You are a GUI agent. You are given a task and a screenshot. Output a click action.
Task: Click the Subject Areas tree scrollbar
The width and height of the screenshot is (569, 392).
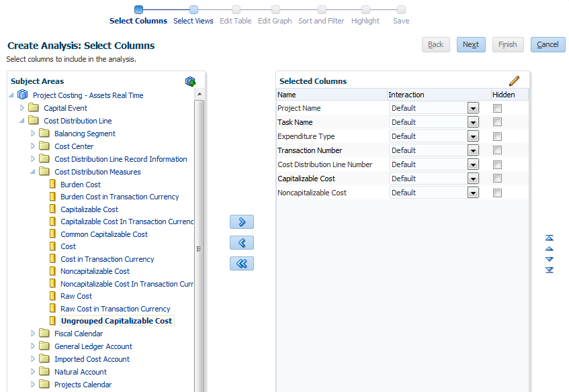pyautogui.click(x=199, y=248)
